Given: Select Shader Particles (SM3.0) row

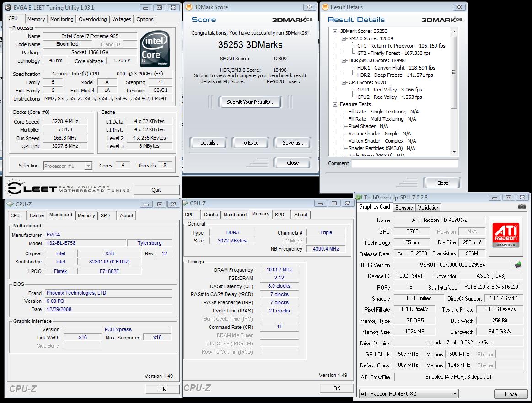Looking at the screenshot, I should point(382,148).
